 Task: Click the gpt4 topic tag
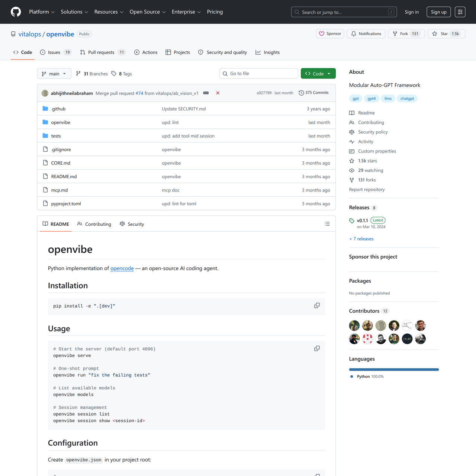[x=372, y=99]
